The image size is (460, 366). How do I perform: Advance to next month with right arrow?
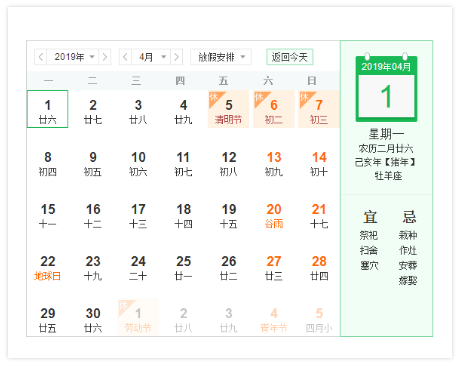[x=177, y=57]
